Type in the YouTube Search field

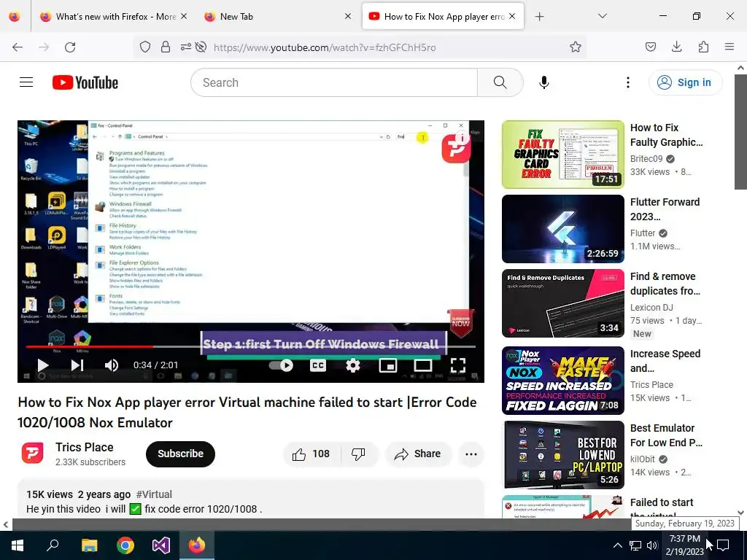pyautogui.click(x=333, y=82)
